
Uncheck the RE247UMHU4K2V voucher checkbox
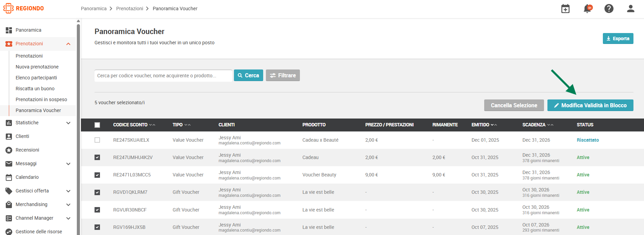97,157
